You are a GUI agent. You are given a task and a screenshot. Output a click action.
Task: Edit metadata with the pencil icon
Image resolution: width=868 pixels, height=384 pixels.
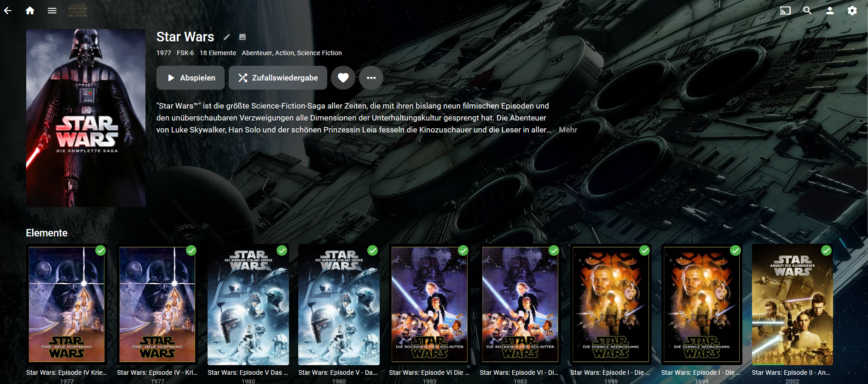pos(226,37)
